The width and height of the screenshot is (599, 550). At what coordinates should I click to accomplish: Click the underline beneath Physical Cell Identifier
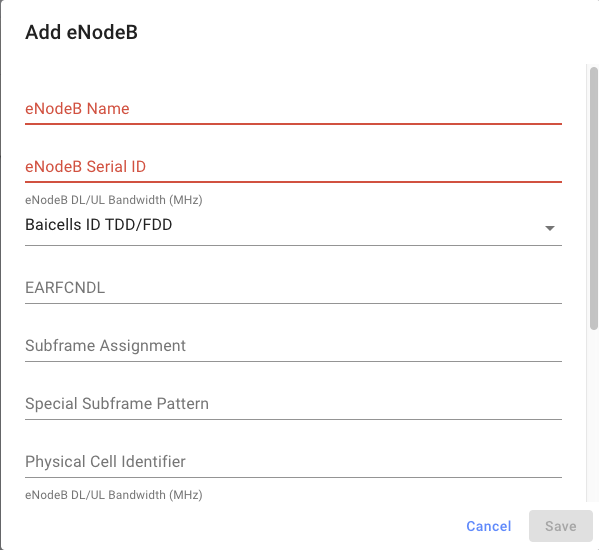tap(293, 477)
